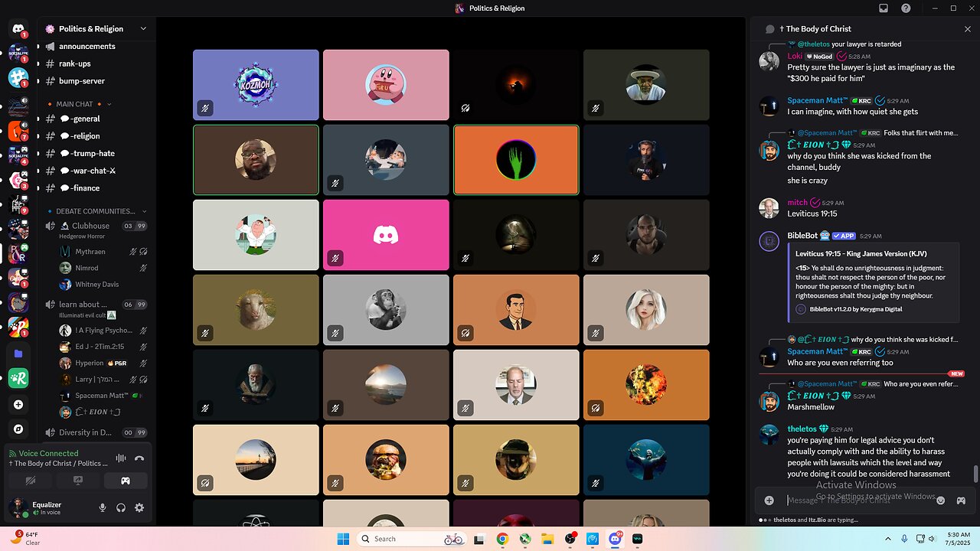Click the @theletos mention in Loki's reply

814,44
